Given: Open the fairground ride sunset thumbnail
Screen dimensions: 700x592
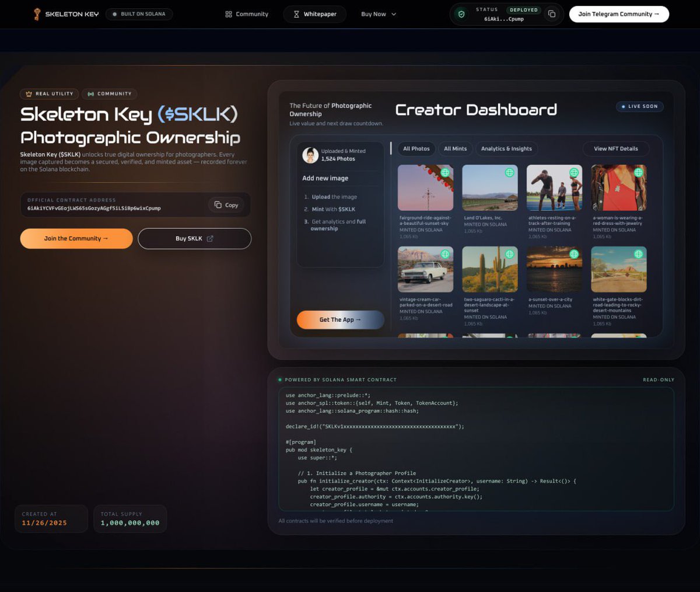Looking at the screenshot, I should click(426, 188).
